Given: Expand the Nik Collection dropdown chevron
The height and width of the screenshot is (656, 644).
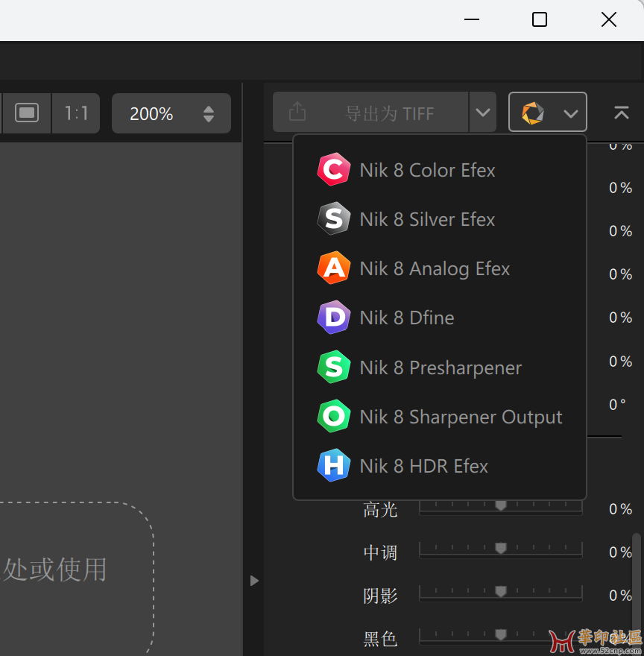Looking at the screenshot, I should coord(571,113).
